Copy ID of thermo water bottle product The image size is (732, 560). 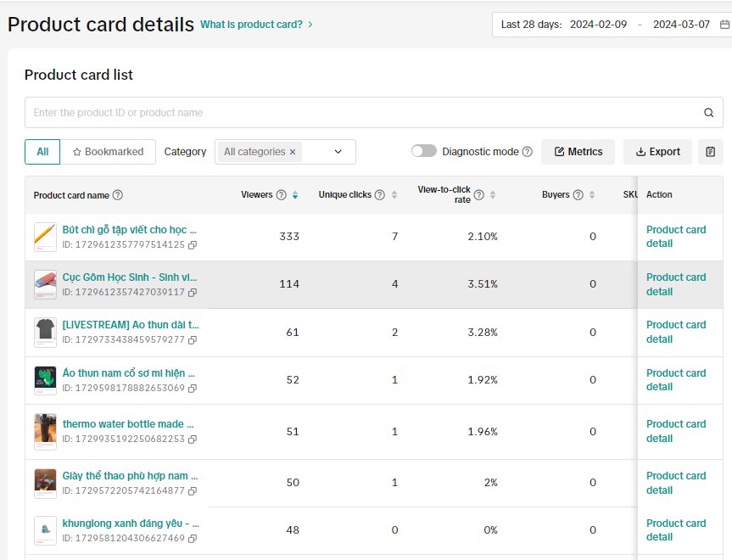193,440
